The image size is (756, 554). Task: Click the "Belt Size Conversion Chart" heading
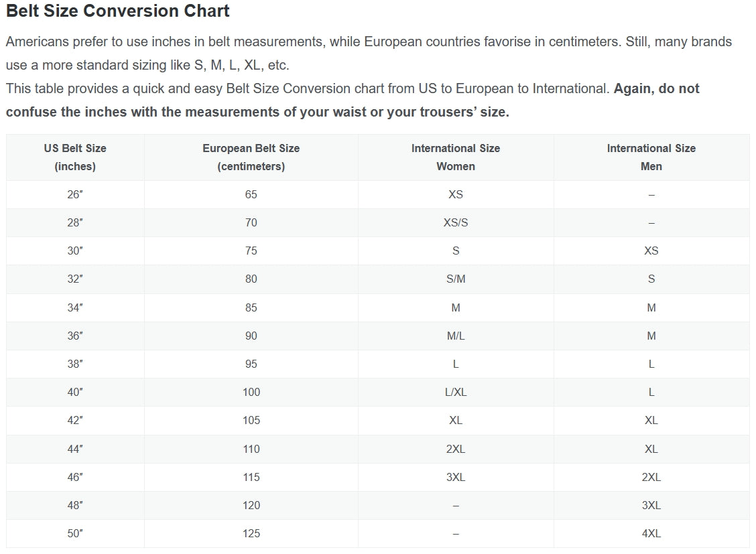pyautogui.click(x=117, y=11)
